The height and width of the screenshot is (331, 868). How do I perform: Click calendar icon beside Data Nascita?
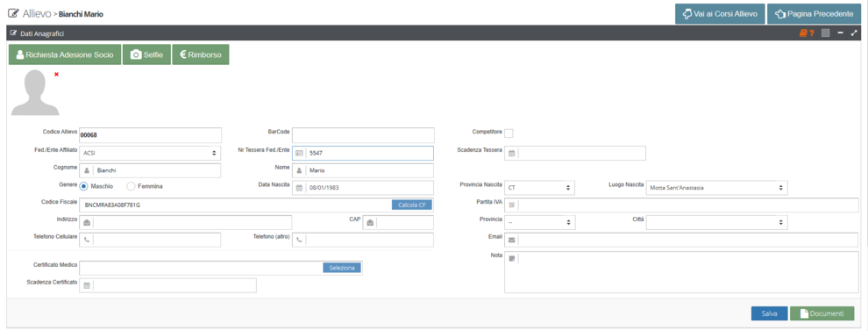click(299, 188)
